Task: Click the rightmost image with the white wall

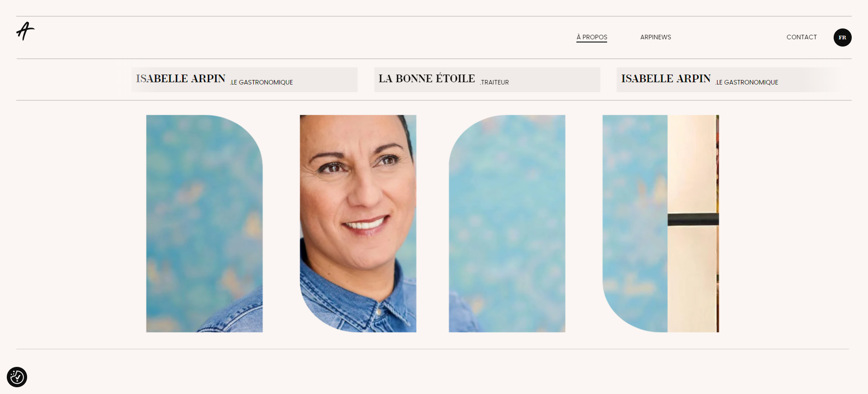Action: 660,224
